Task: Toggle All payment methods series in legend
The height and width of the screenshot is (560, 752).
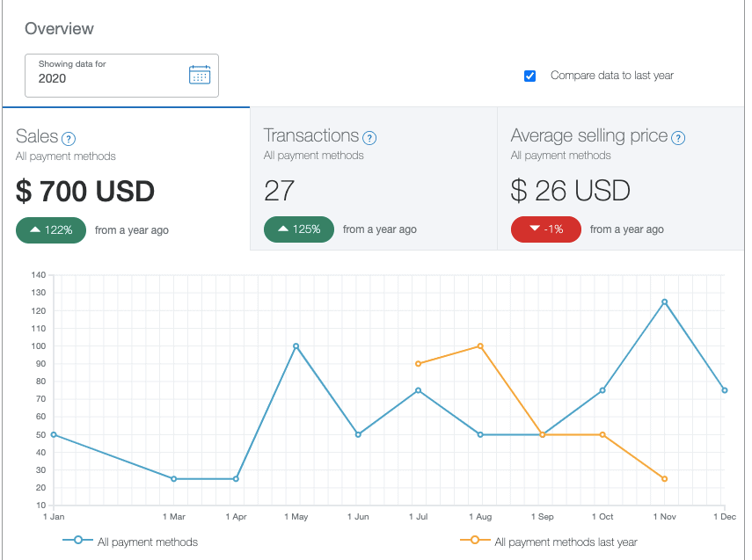Action: pos(148,542)
